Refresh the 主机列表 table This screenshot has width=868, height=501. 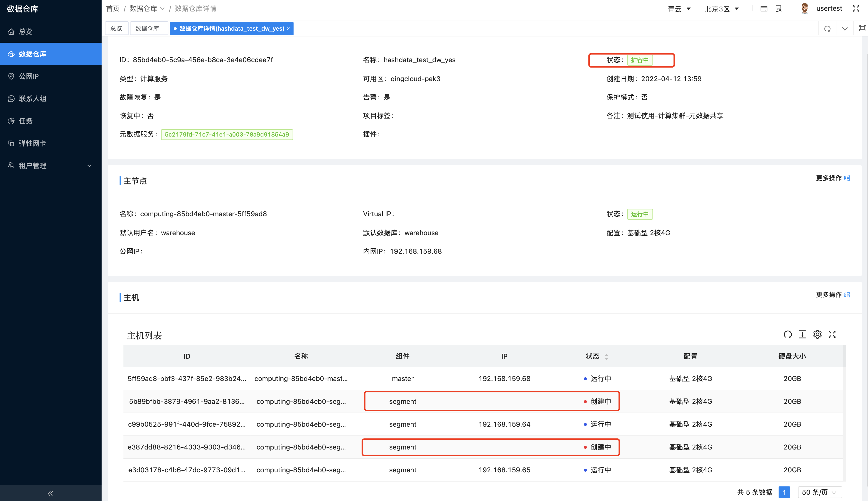[788, 334]
